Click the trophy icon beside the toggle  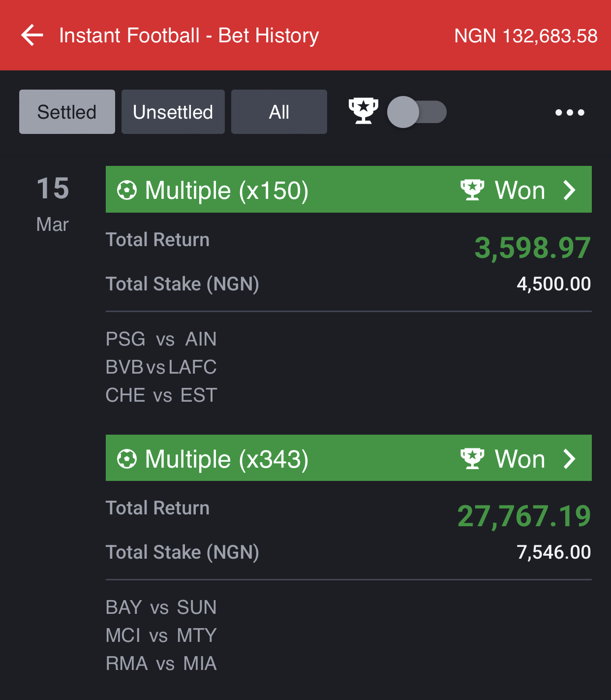point(363,111)
